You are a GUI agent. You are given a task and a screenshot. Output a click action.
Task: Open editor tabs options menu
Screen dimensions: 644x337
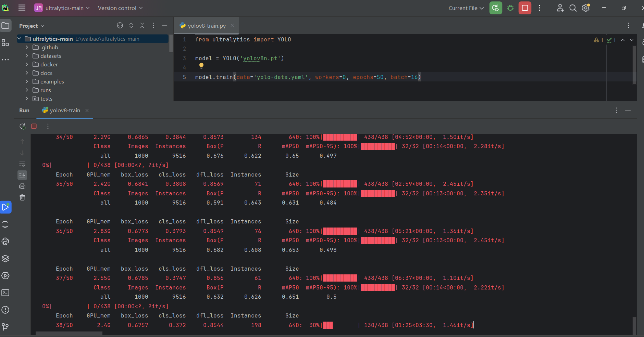point(629,25)
